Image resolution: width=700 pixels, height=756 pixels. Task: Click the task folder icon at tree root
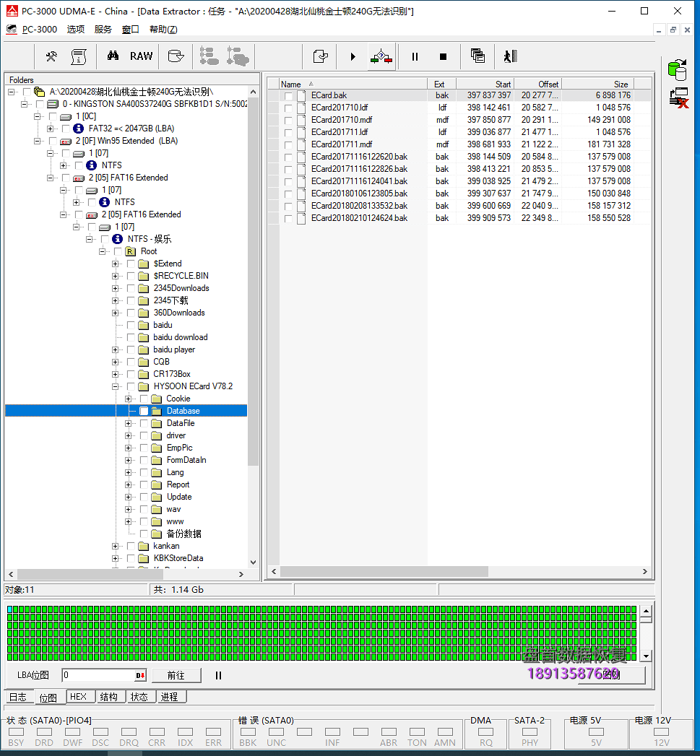pos(40,92)
